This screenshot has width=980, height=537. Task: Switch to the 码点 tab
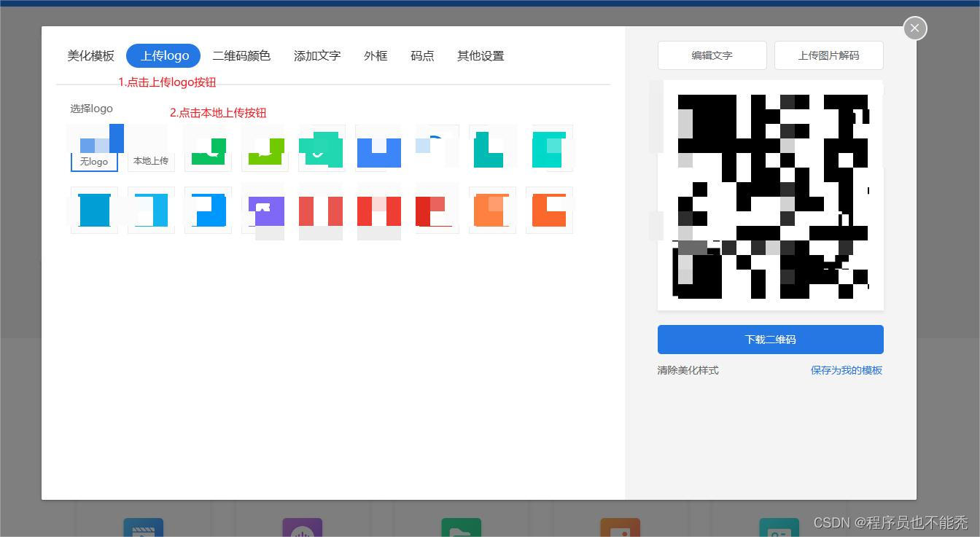(x=422, y=55)
